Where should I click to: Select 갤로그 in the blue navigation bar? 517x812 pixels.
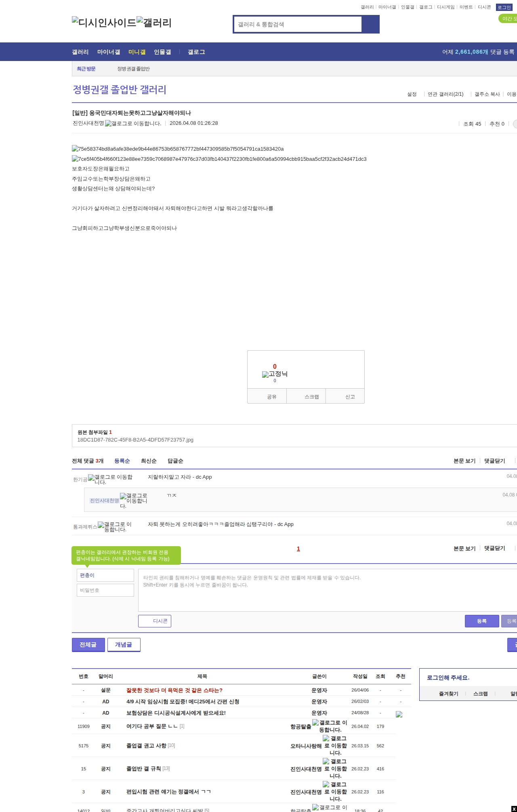tap(196, 52)
